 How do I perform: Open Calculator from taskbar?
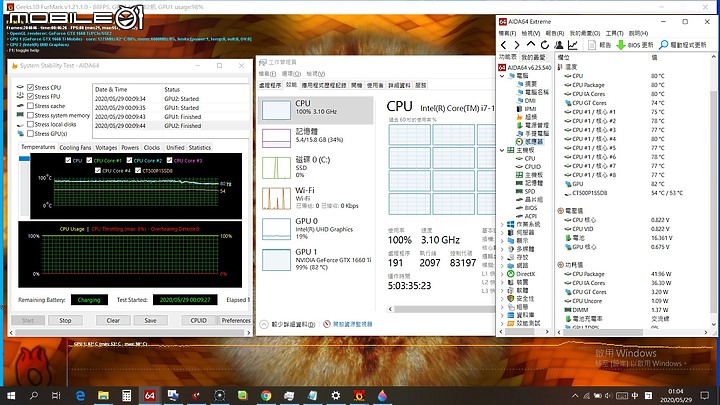click(x=127, y=395)
